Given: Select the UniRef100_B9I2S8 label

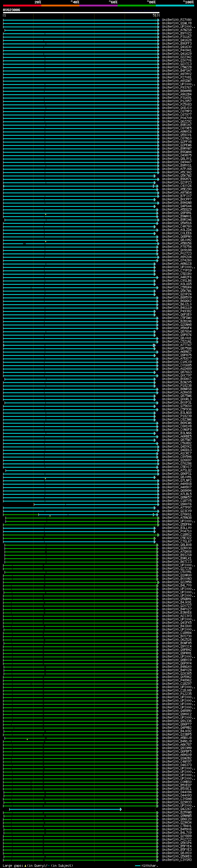Looking at the screenshot, I should tap(176, 555).
